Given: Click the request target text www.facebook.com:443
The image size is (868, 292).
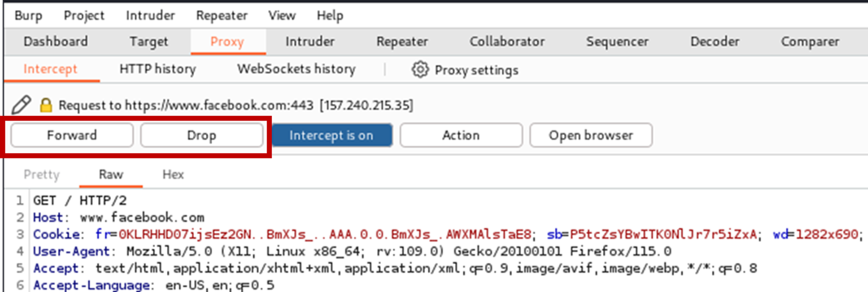Looking at the screenshot, I should click(x=219, y=106).
